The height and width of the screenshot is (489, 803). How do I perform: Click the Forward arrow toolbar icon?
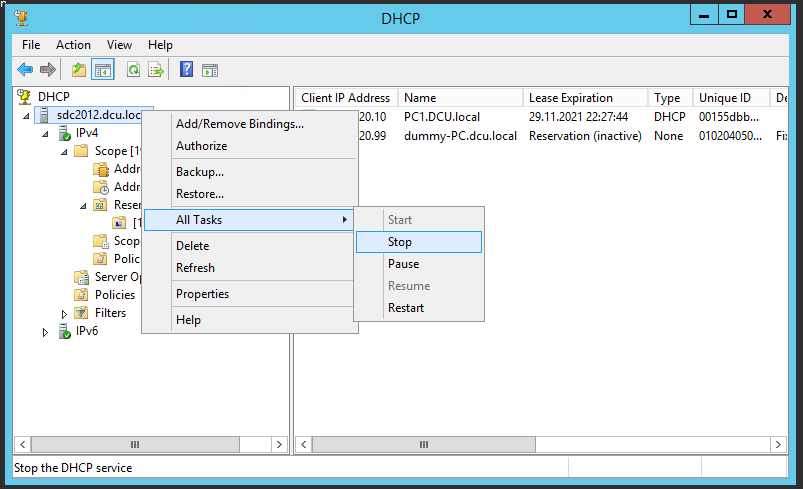tap(47, 69)
